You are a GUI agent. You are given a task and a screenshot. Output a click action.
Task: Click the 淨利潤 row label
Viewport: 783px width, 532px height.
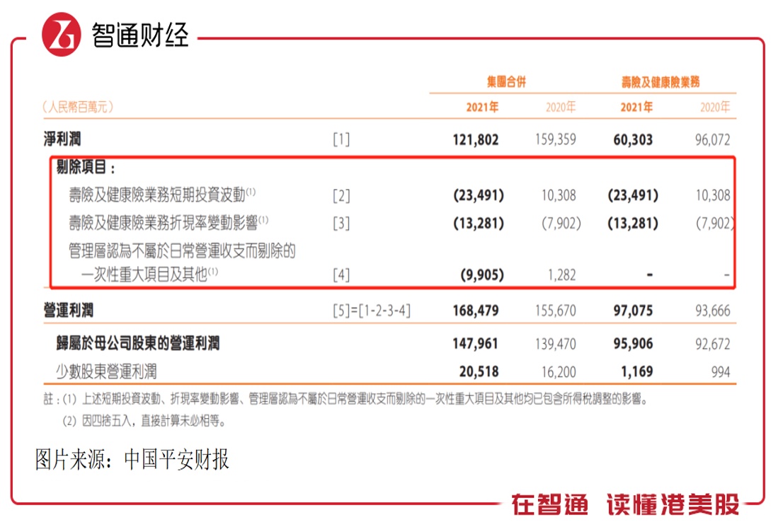[x=62, y=139]
